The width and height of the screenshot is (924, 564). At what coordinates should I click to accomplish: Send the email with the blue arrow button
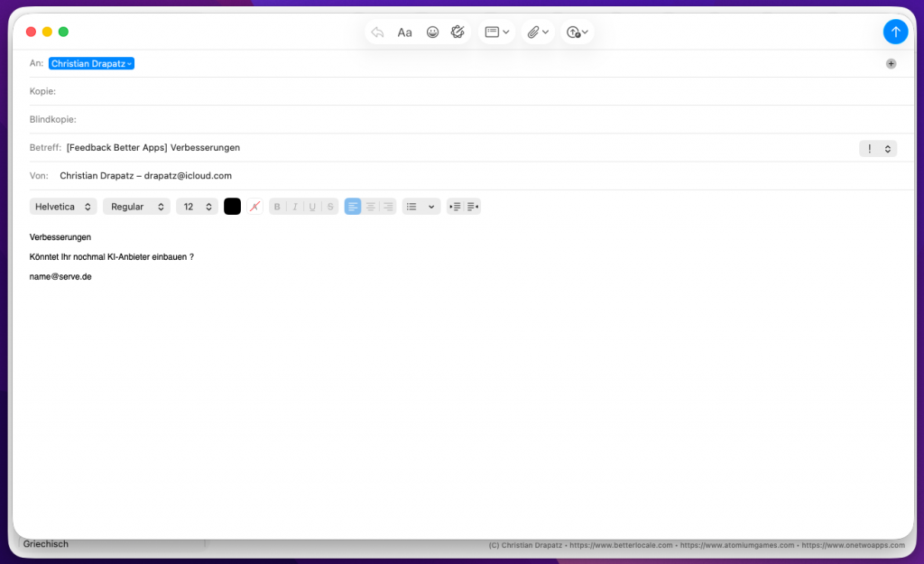tap(895, 32)
